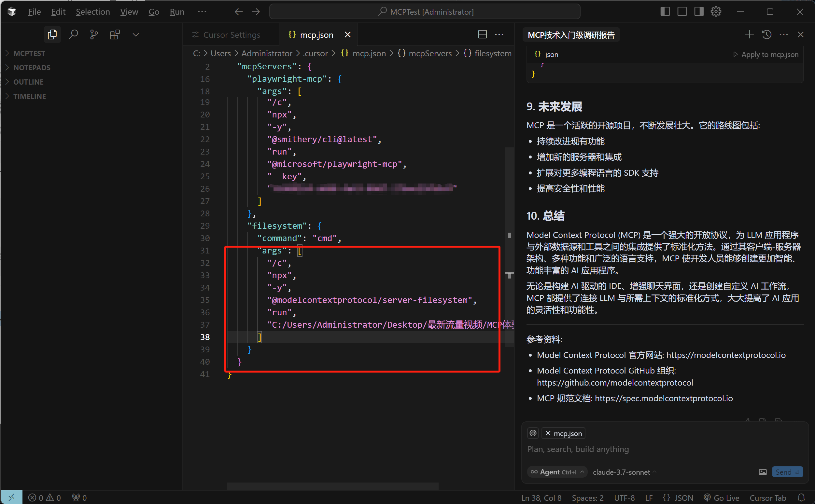Open remote window status bar icon
The width and height of the screenshot is (815, 504).
[x=12, y=497]
